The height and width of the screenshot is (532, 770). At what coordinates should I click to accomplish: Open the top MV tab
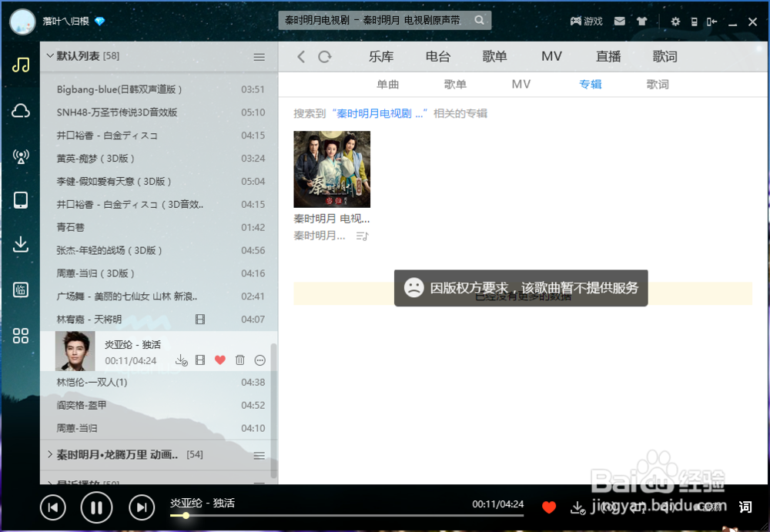(551, 56)
